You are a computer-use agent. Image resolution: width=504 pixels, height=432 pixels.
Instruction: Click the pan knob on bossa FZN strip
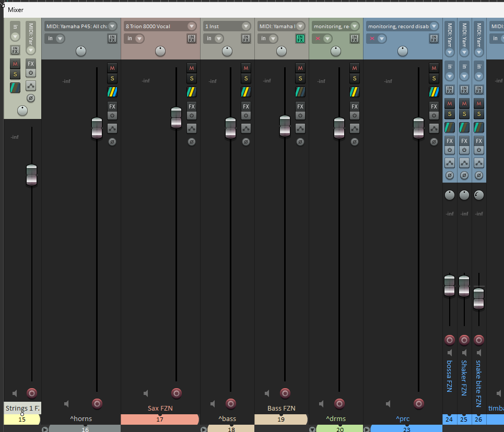coord(449,195)
